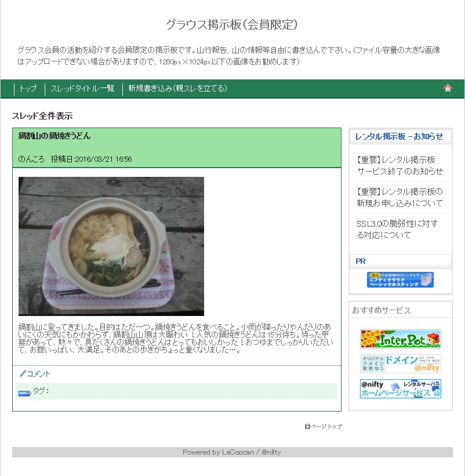The width and height of the screenshot is (465, 476).
Task: Go to the トップ menu item
Action: [x=28, y=88]
